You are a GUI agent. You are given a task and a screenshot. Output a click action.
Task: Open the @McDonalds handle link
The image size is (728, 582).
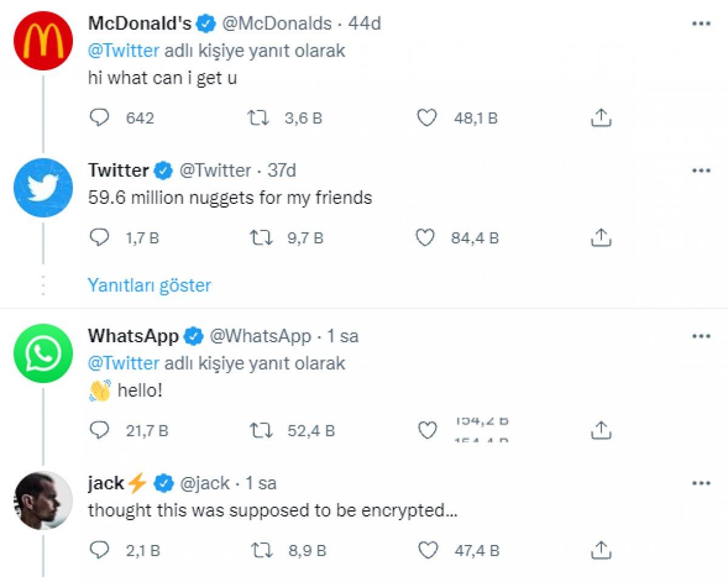pos(276,24)
